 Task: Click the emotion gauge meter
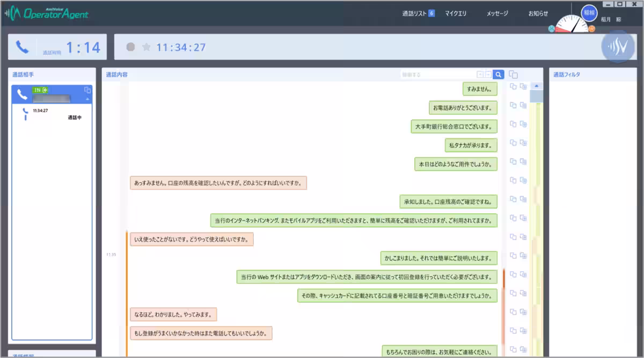click(571, 25)
